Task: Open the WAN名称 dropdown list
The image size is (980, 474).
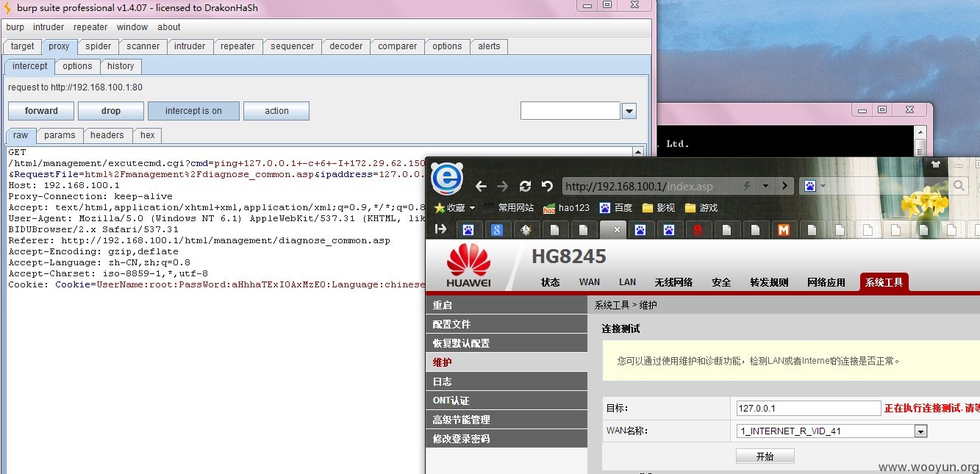Action: (x=920, y=431)
